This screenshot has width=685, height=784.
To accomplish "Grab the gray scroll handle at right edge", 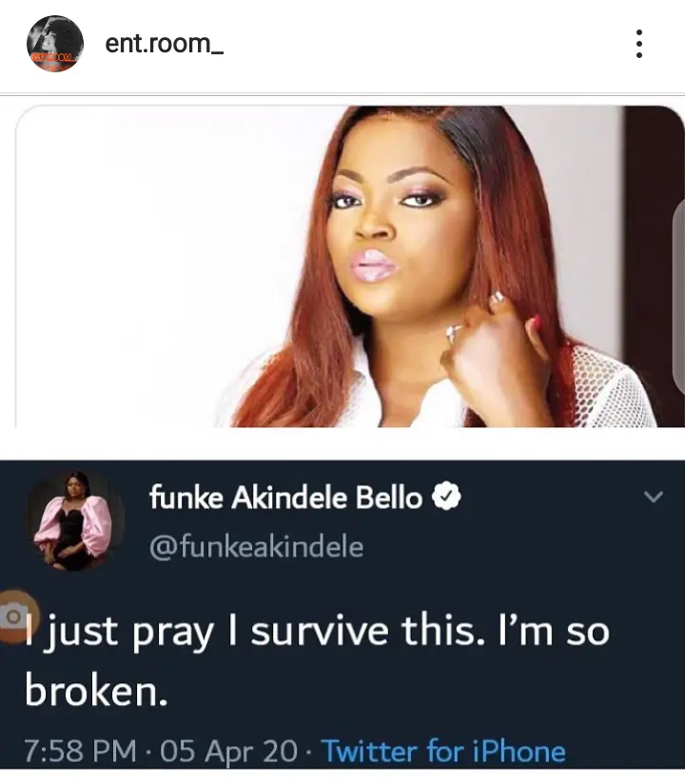I will [x=679, y=295].
